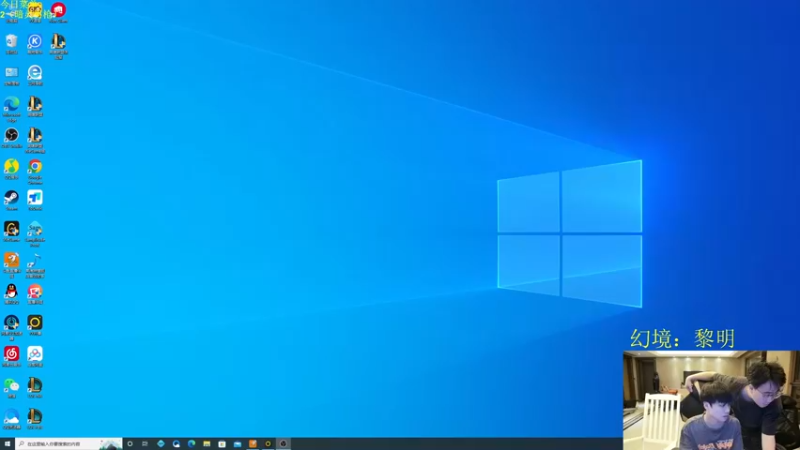Launch Microsoft Edge from the taskbar

click(x=191, y=444)
